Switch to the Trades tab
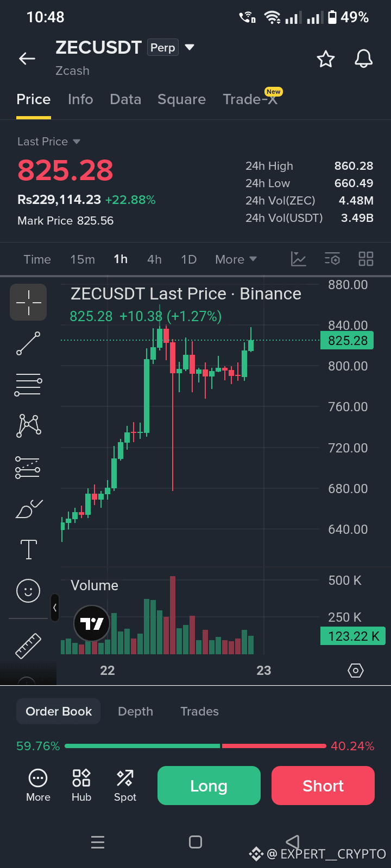Screen dimensions: 391x868 199,711
